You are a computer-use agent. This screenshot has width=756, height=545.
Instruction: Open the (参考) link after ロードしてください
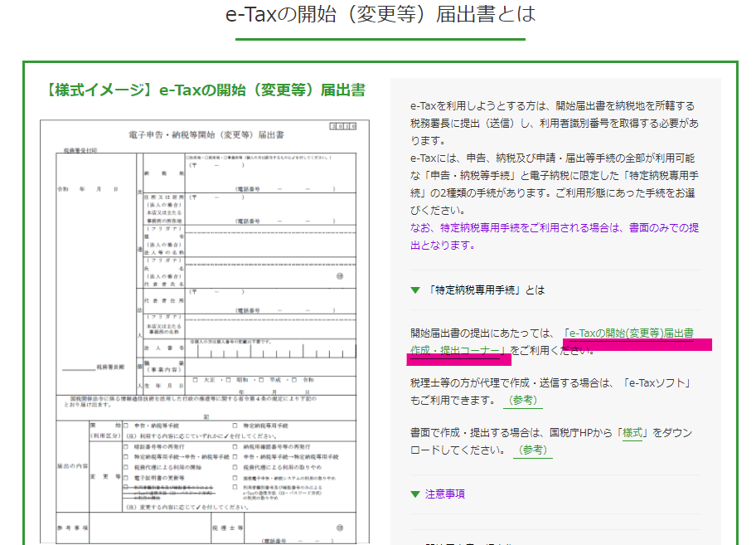[x=533, y=450]
